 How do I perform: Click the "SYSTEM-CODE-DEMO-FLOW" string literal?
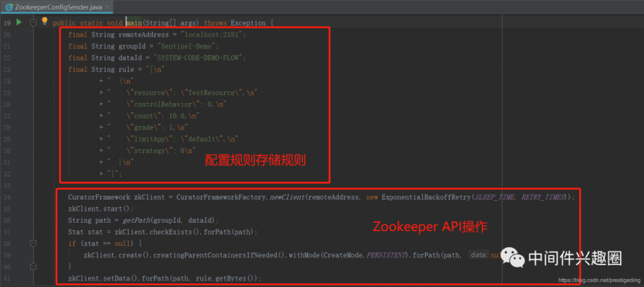(x=199, y=58)
